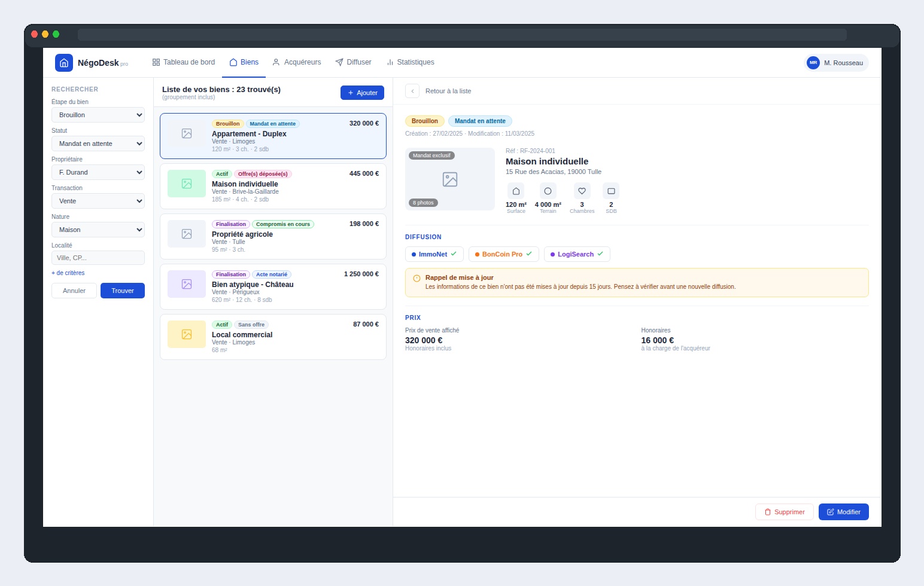Click the Terrain circle icon
Viewport: 924px width, 586px height.
(548, 191)
